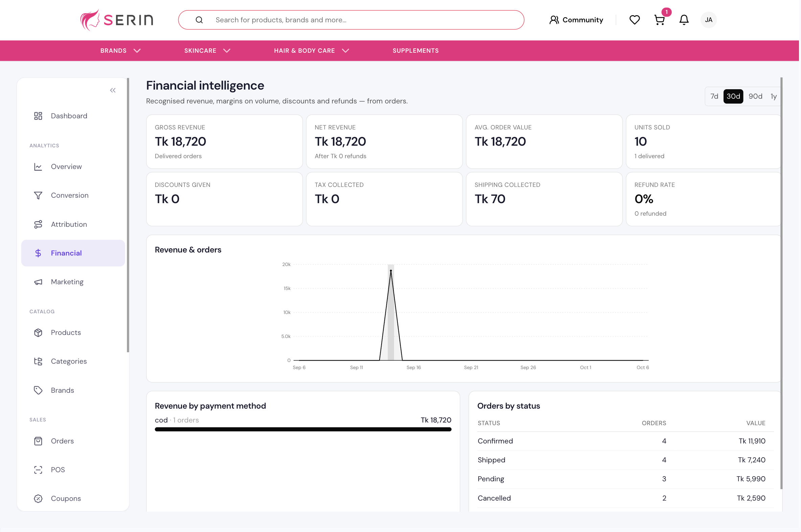Open the wishlist heart icon
The image size is (801, 532).
634,20
